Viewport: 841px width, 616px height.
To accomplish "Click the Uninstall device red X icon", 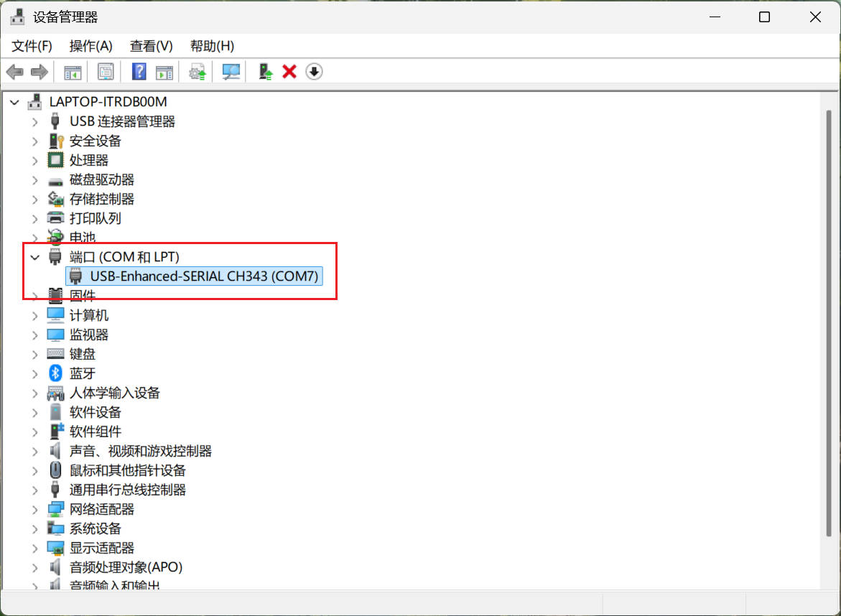I will coord(289,71).
